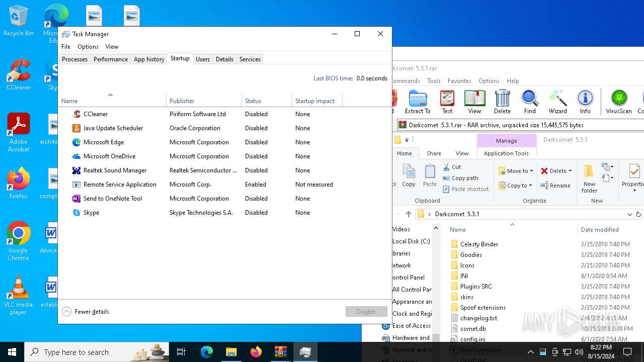Open WinRAR Favorites menu

[x=459, y=81]
